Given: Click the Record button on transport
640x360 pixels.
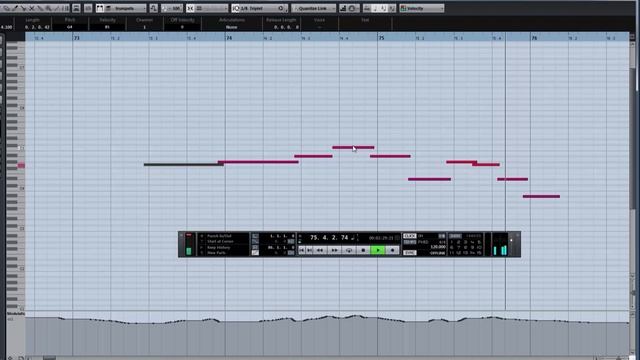Looking at the screenshot, I should click(392, 250).
